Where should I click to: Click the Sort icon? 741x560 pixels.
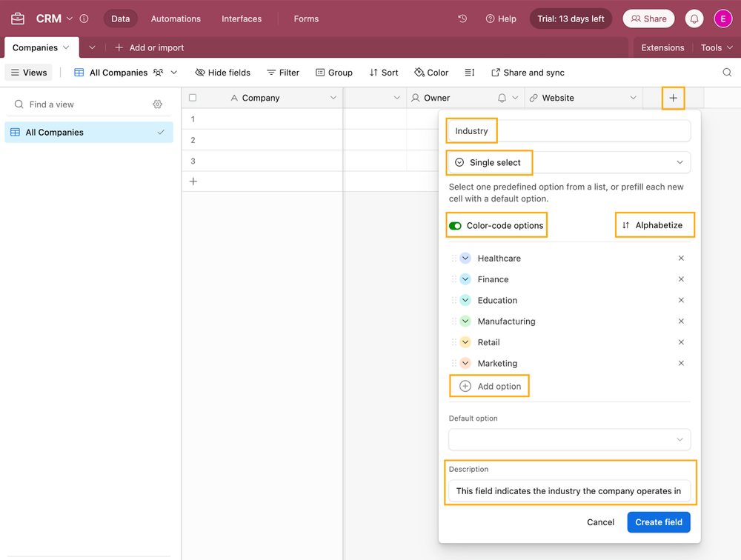pyautogui.click(x=372, y=73)
